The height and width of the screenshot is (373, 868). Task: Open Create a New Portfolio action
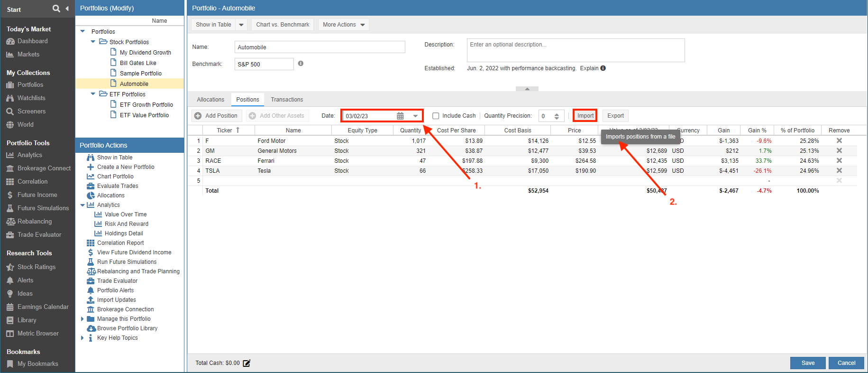click(x=126, y=167)
